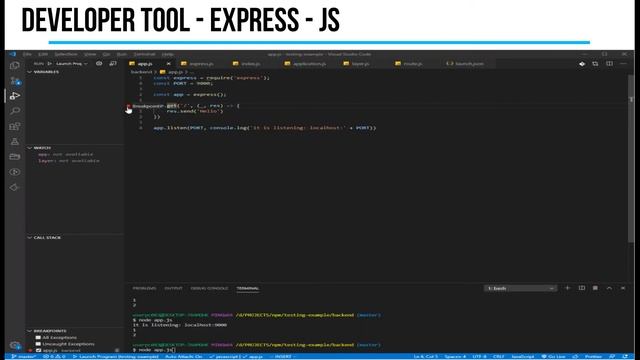Open the terminal selector dropdown '1: bash'
Screen dimensions: 640x360
point(520,288)
